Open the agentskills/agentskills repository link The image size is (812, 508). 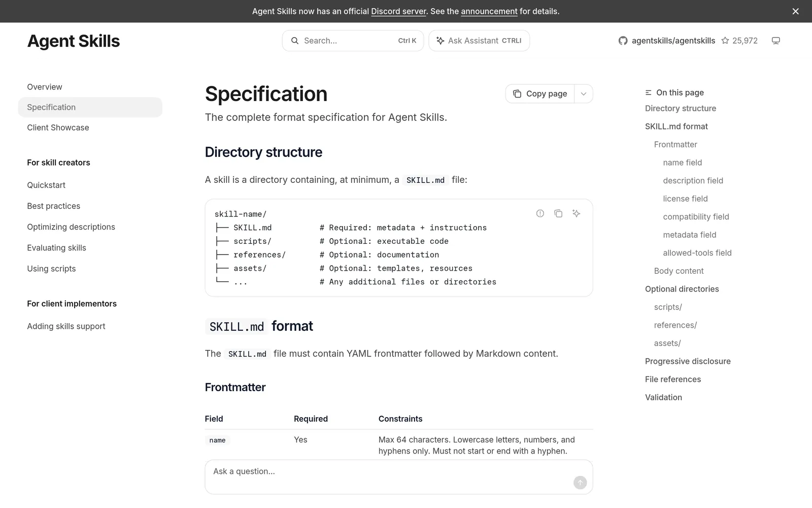pos(673,41)
